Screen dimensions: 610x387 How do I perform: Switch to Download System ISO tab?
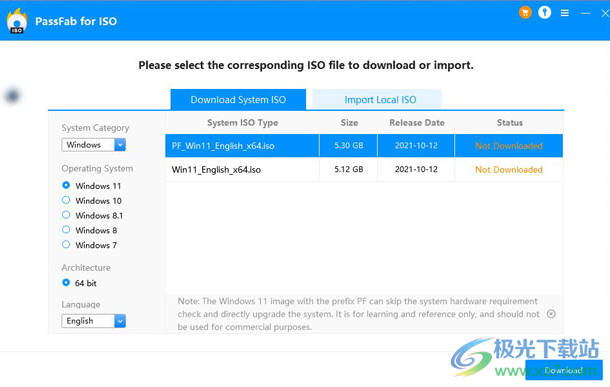238,100
